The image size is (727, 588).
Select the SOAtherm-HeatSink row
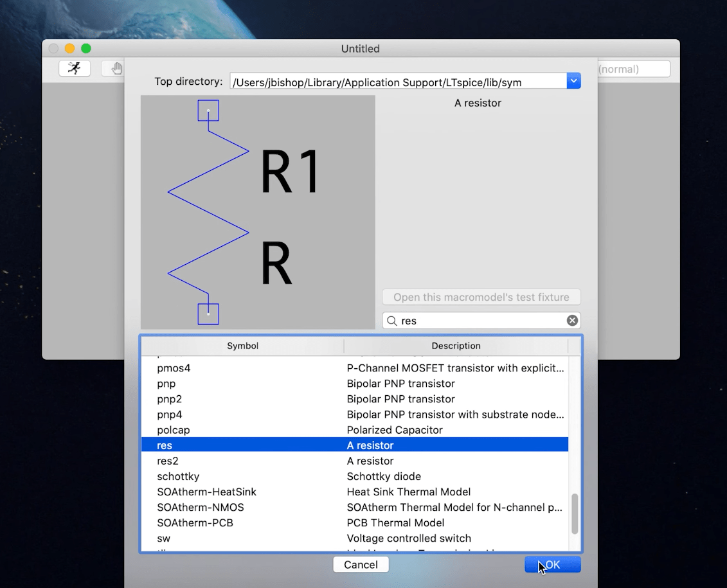click(355, 492)
